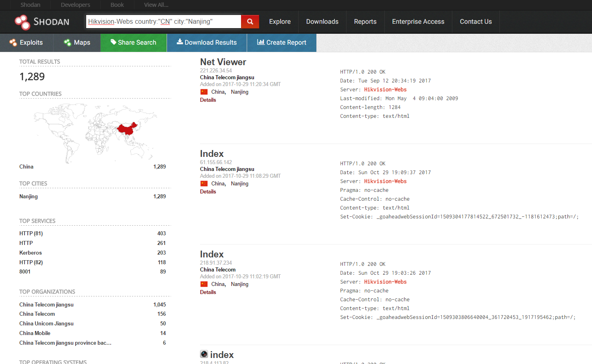The image size is (592, 364).
Task: Filter by Nanjing in Top Cities
Action: 29,196
